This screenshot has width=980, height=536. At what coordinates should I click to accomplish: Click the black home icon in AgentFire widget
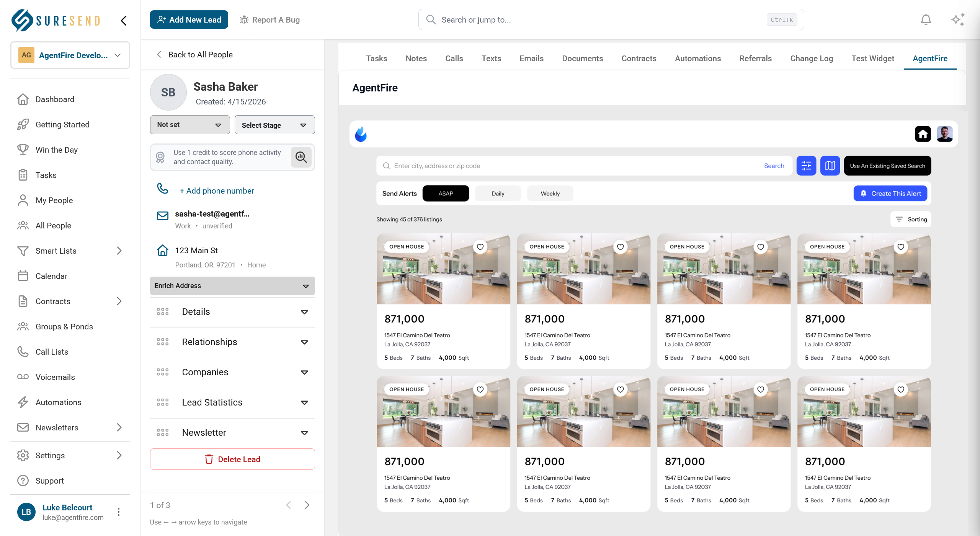(x=923, y=134)
